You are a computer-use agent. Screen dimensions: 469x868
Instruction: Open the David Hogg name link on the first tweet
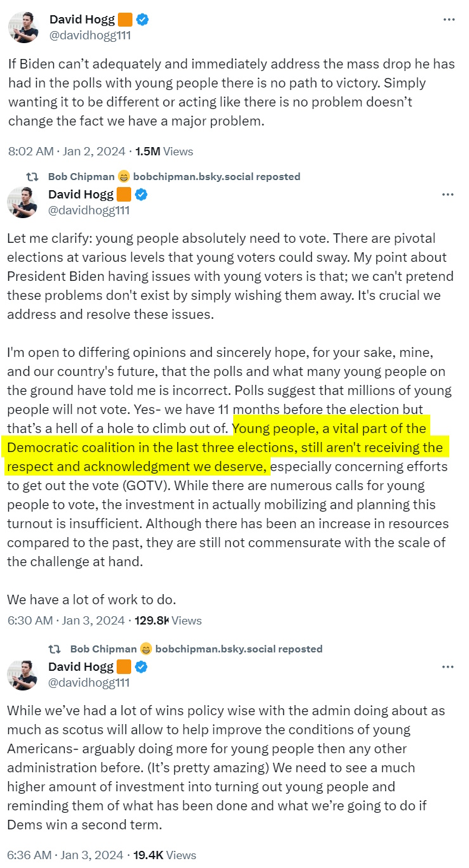82,20
